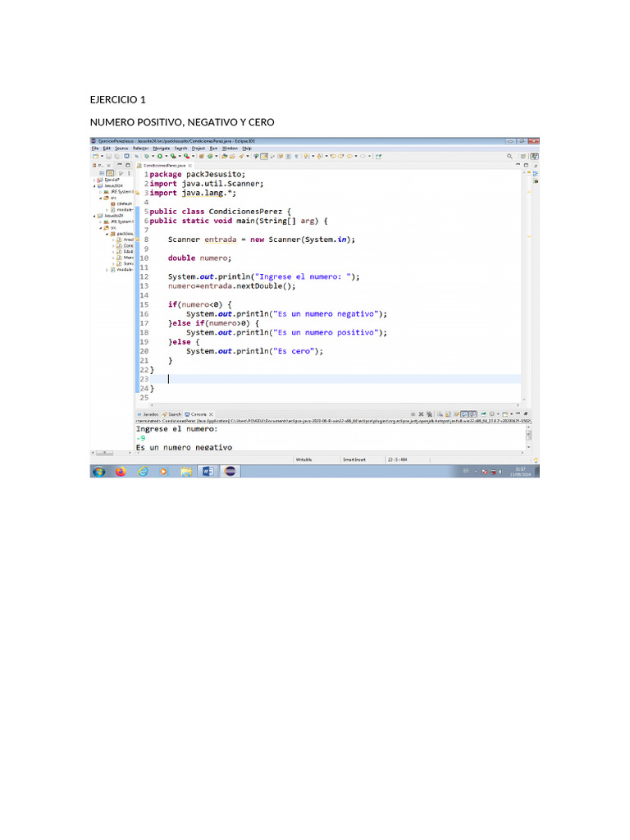This screenshot has height=840, width=630.
Task: Click the green Run button in toolbar
Action: pos(160,157)
